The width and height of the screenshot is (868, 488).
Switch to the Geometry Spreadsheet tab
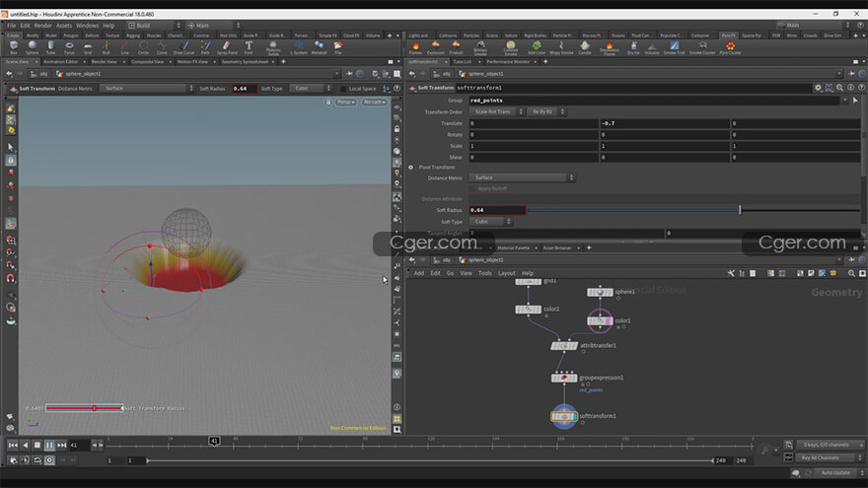[245, 62]
